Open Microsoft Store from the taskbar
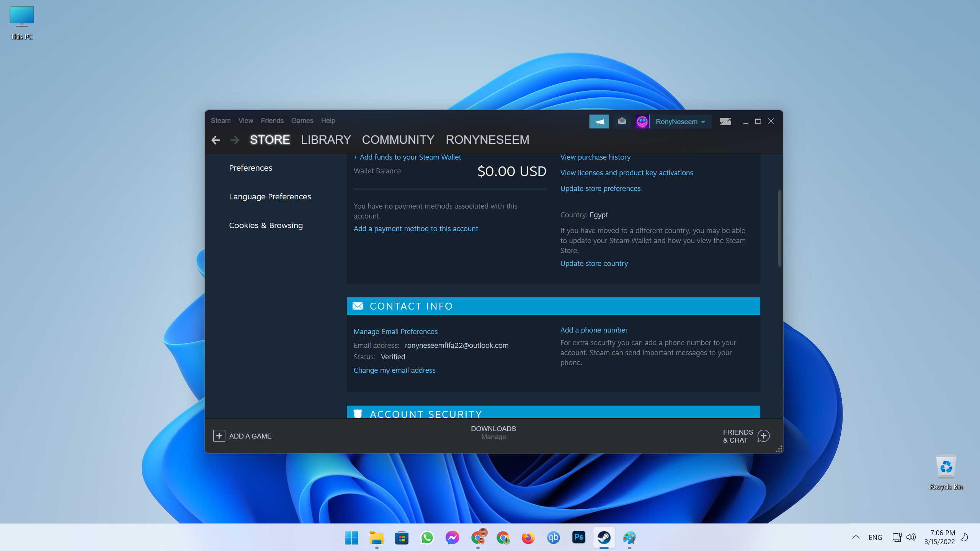980x551 pixels. tap(402, 538)
